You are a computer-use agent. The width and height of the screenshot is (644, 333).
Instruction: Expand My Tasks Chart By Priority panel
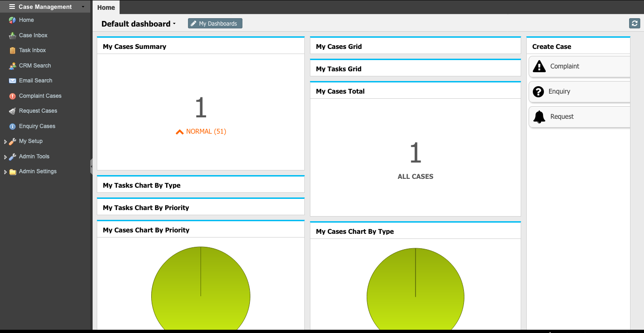pos(201,207)
